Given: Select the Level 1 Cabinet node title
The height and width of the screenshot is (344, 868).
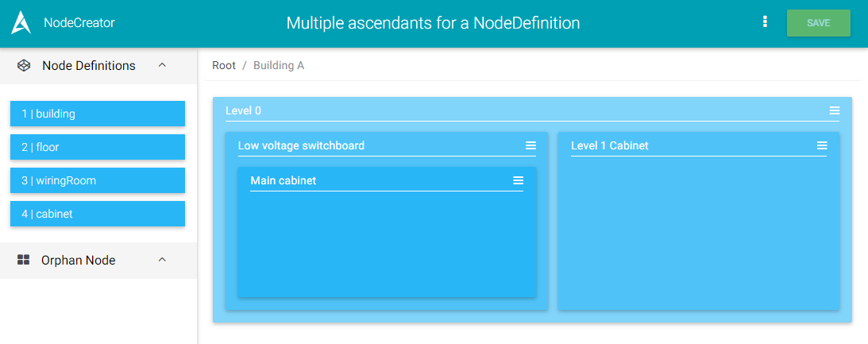Looking at the screenshot, I should click(609, 146).
